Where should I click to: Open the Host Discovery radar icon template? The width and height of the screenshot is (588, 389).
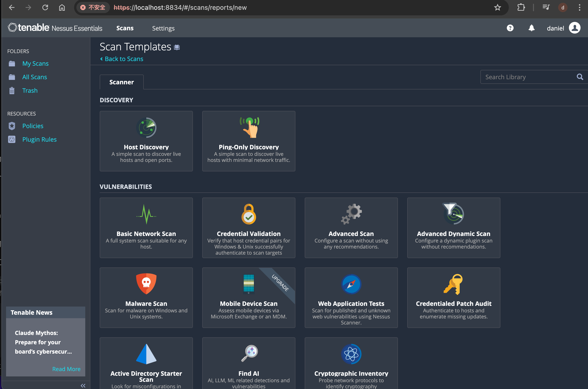[x=146, y=127]
